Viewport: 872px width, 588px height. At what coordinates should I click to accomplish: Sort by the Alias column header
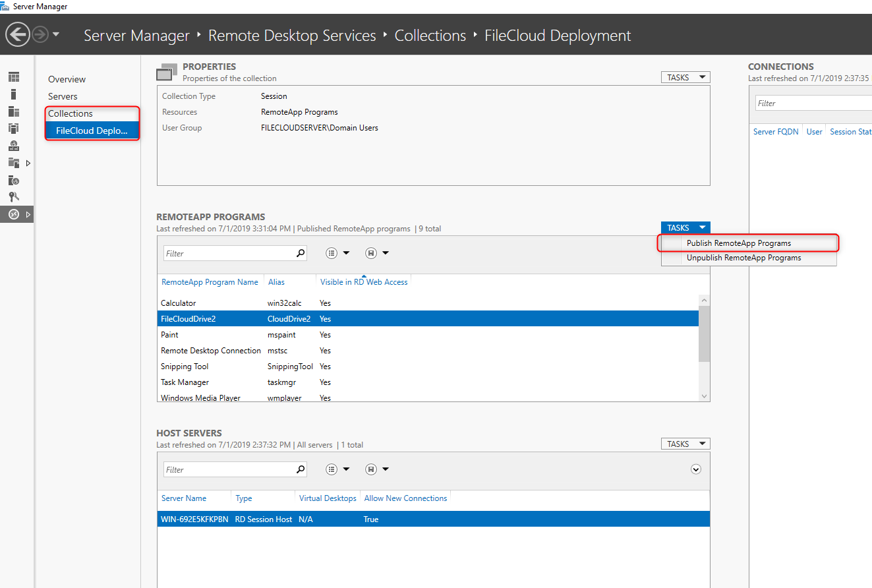coord(276,282)
